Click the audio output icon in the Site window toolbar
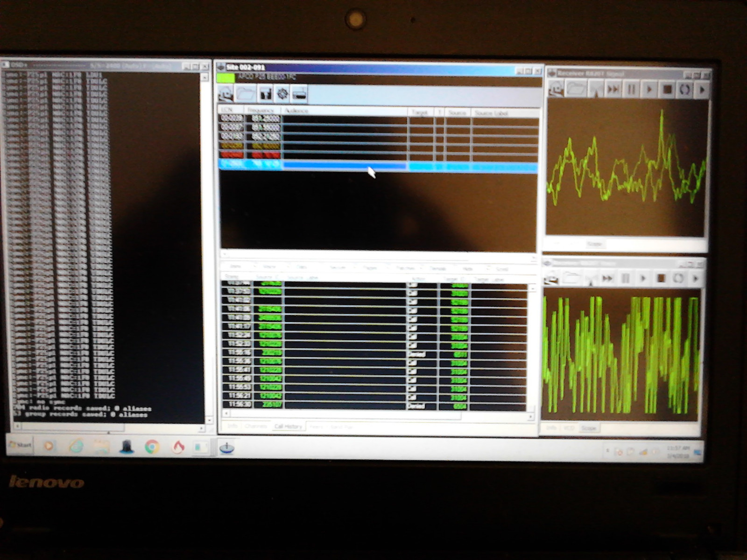Viewport: 747px width, 560px height. tap(299, 94)
